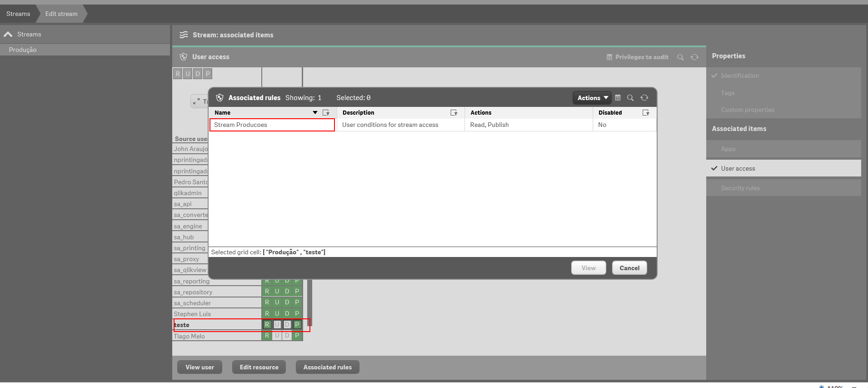This screenshot has width=868, height=388.
Task: Toggle the U legend filter box
Action: point(188,74)
